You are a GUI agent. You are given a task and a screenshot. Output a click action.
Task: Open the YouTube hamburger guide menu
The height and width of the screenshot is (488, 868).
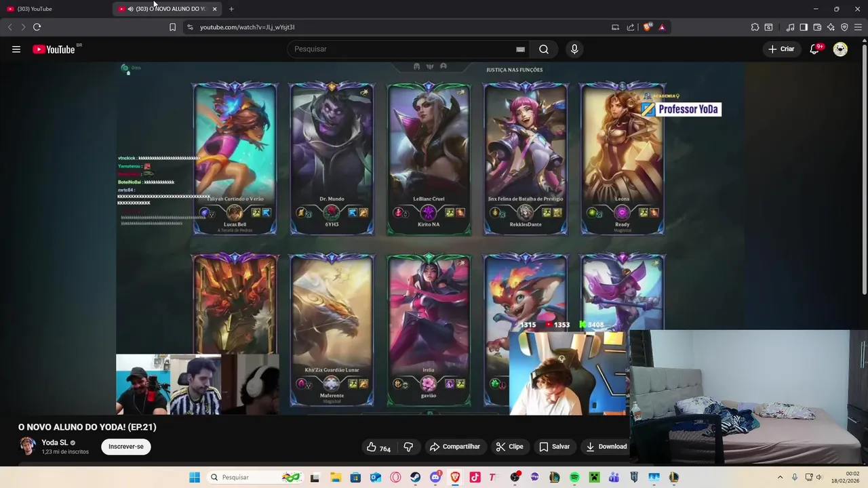16,49
